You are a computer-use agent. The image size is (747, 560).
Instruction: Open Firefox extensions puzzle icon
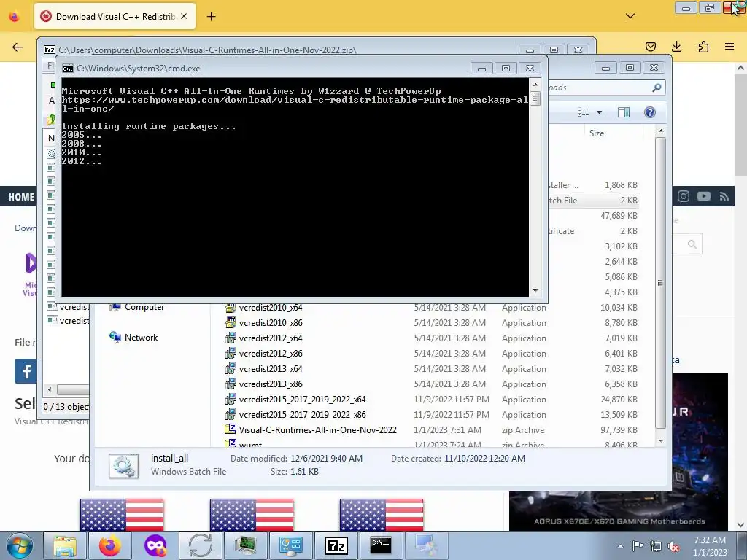click(703, 47)
